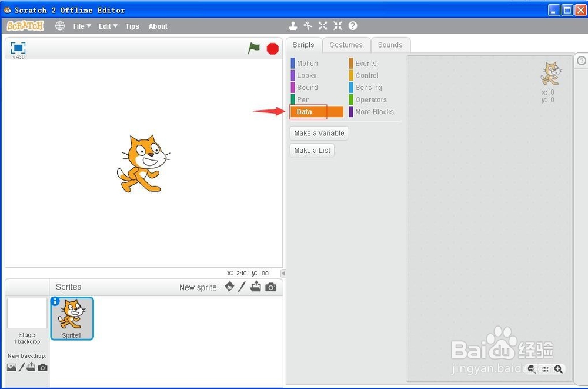
Task: Take new backdrop from camera
Action: 43,368
